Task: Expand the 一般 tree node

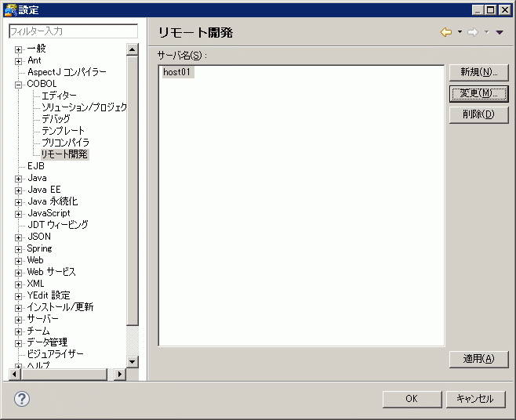Action: click(19, 49)
